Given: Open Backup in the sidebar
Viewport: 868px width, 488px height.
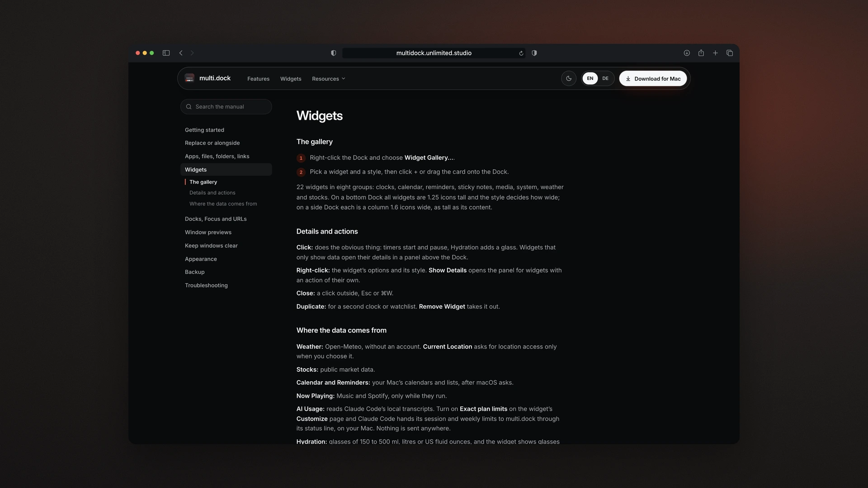Looking at the screenshot, I should (x=194, y=272).
